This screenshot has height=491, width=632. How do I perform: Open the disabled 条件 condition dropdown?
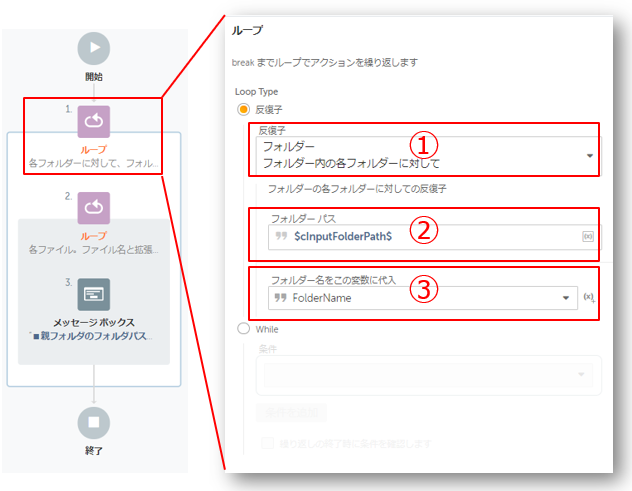click(x=428, y=375)
